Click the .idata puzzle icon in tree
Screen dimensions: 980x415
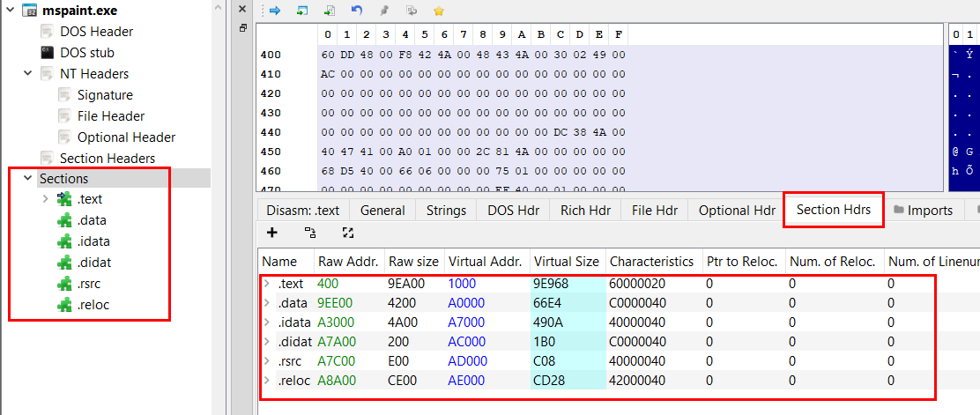(64, 241)
